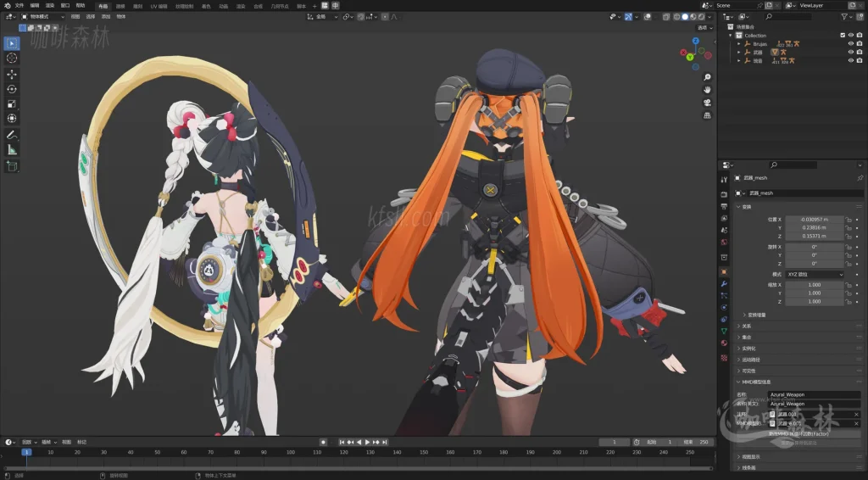
Task: Add a new workspace tab with plus
Action: [314, 6]
